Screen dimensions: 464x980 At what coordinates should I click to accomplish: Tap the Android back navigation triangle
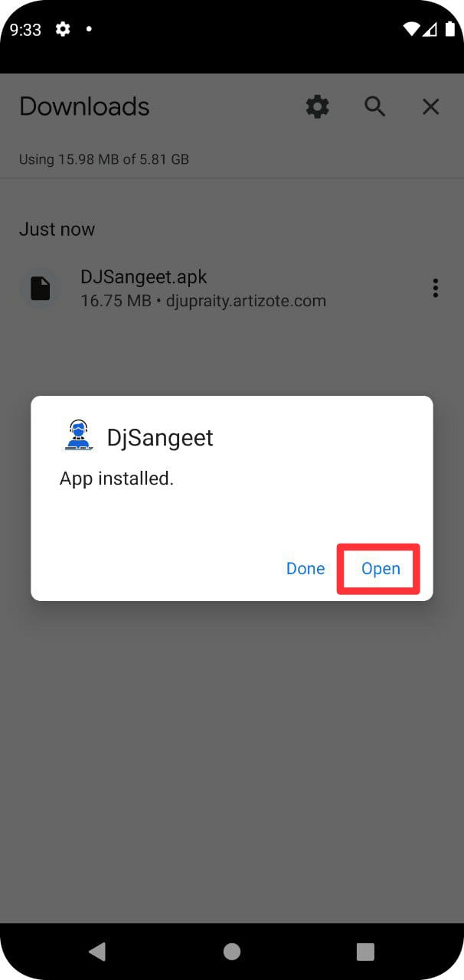(x=97, y=951)
